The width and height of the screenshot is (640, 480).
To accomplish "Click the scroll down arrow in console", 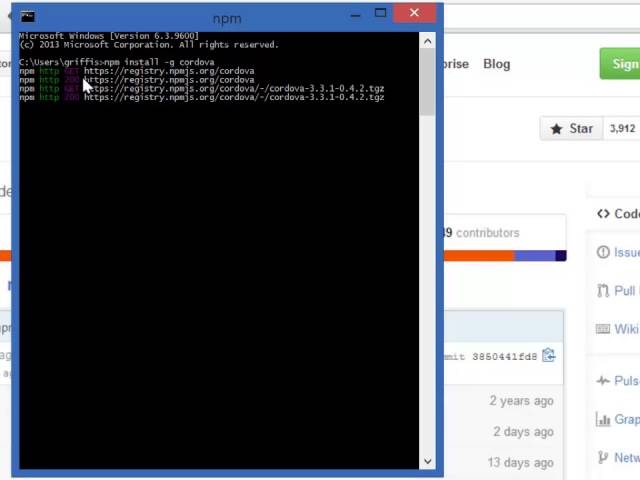I will click(428, 461).
